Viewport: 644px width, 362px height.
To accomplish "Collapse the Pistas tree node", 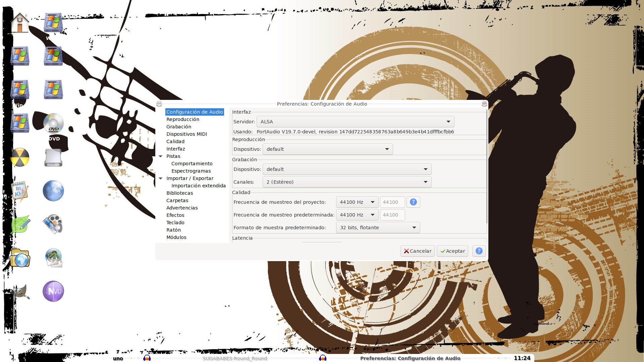I will point(161,156).
